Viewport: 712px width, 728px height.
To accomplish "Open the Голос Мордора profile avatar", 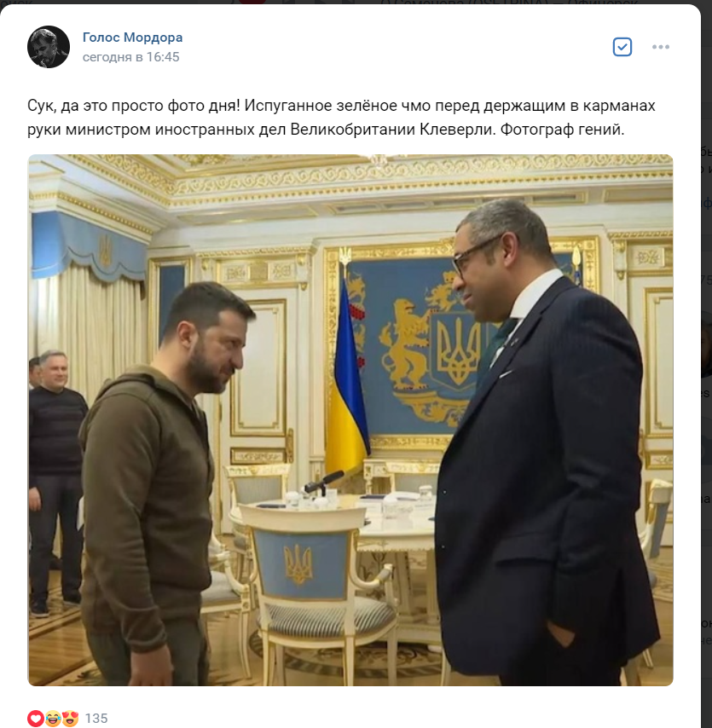I will pos(49,47).
